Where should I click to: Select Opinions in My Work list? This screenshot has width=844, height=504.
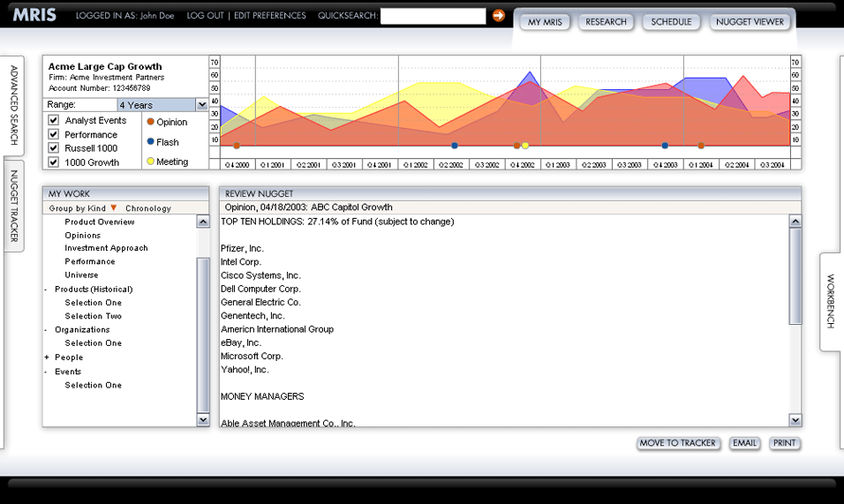(x=82, y=235)
